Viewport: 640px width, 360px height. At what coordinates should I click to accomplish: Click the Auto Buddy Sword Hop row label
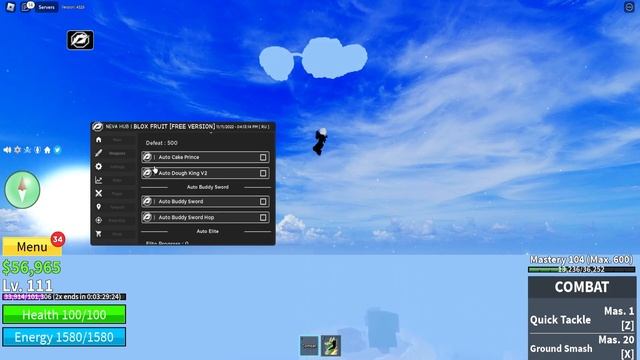[186, 218]
